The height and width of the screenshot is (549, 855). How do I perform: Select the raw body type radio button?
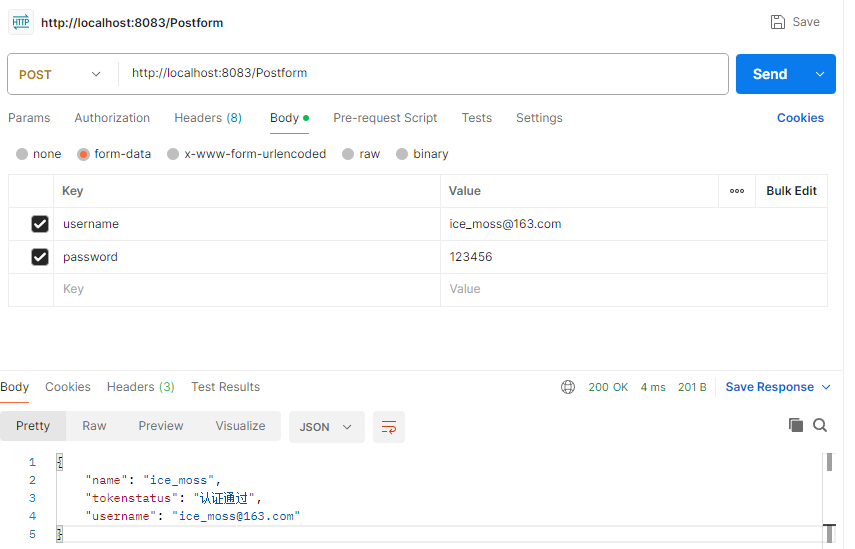[x=348, y=154]
